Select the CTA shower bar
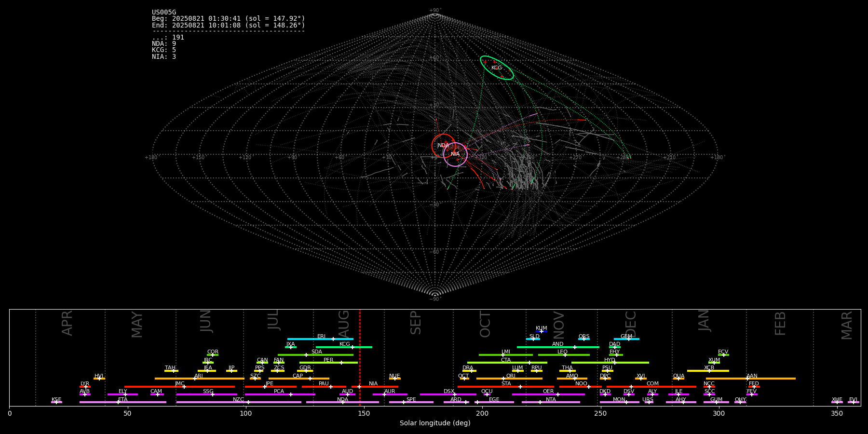 point(507,363)
